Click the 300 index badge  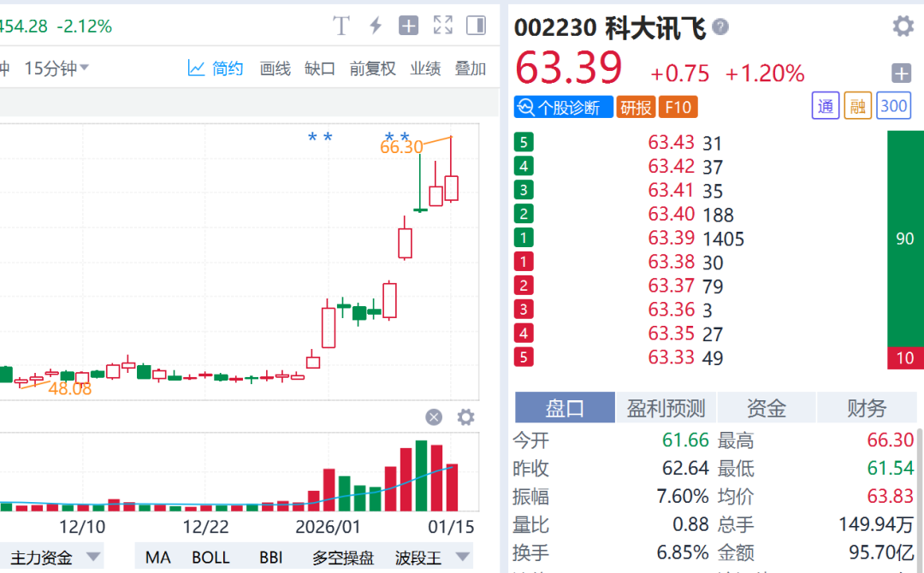pyautogui.click(x=893, y=106)
